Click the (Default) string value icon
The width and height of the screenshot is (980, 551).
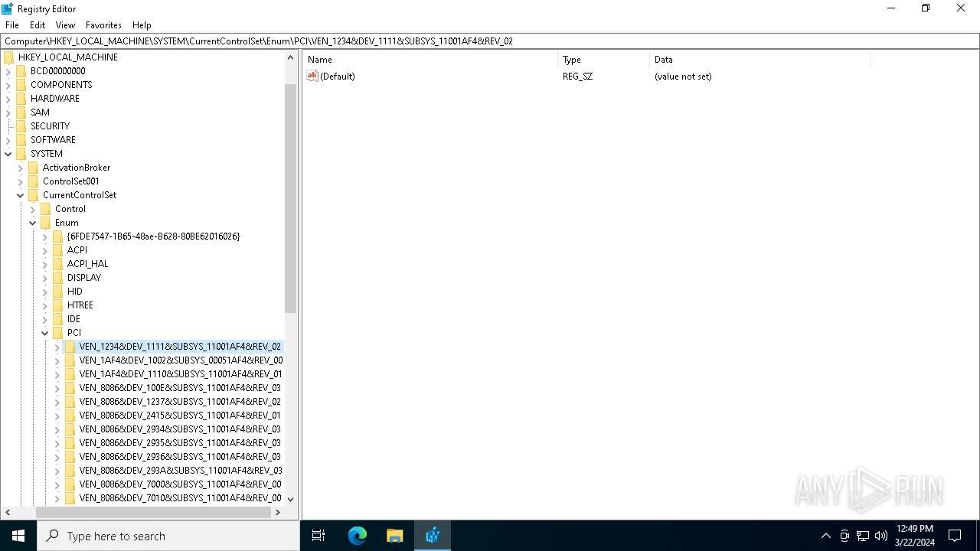point(312,76)
